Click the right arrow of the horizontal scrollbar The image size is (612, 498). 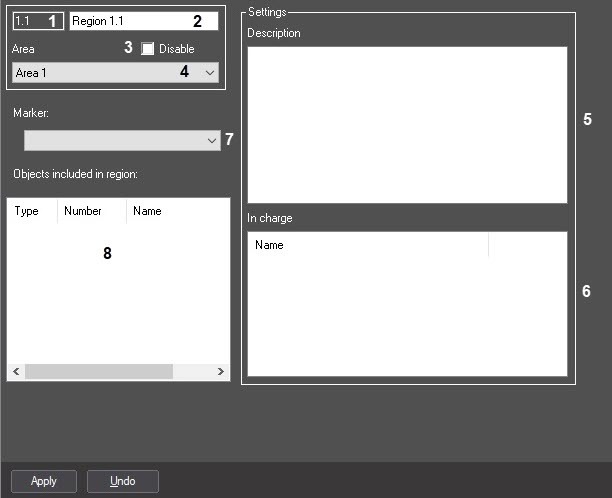pyautogui.click(x=221, y=371)
